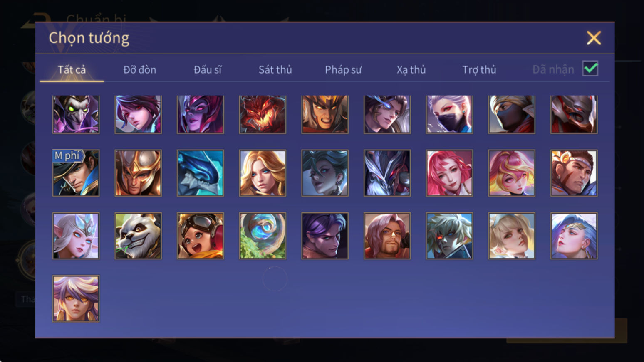Switch to the Đỡ đòn tab
Screen dimensions: 644x362
(140, 69)
